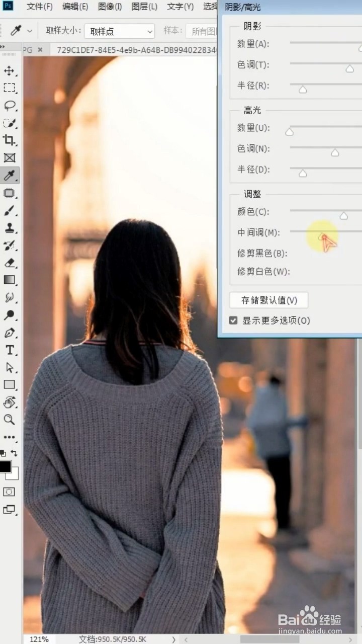Open the Edit Toolbar ellipsis
The image size is (362, 644).
coord(9,437)
